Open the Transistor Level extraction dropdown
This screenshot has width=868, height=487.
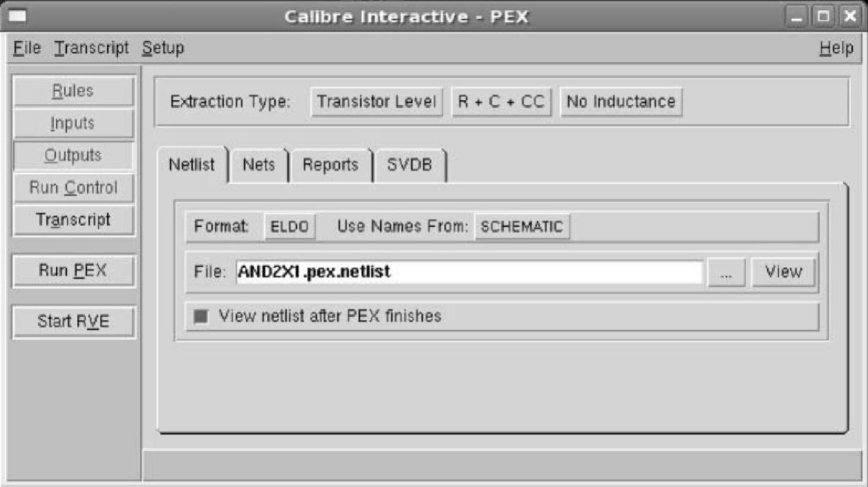[x=376, y=102]
